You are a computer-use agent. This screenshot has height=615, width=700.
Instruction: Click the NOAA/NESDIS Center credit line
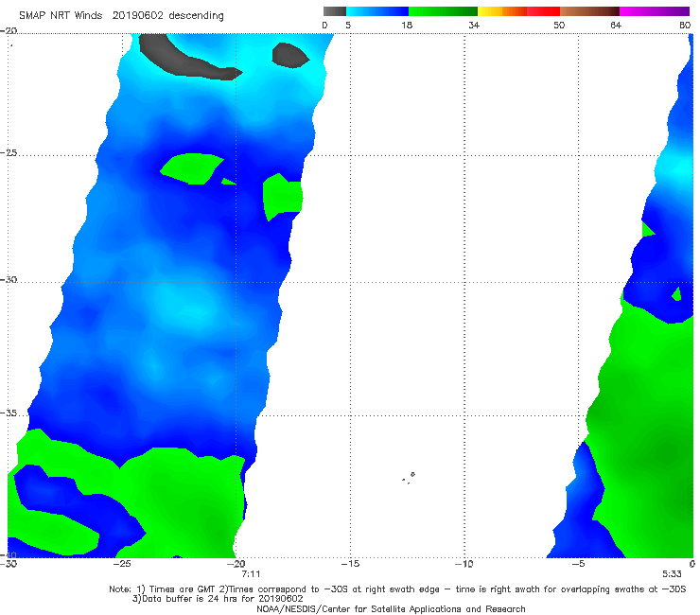391,609
